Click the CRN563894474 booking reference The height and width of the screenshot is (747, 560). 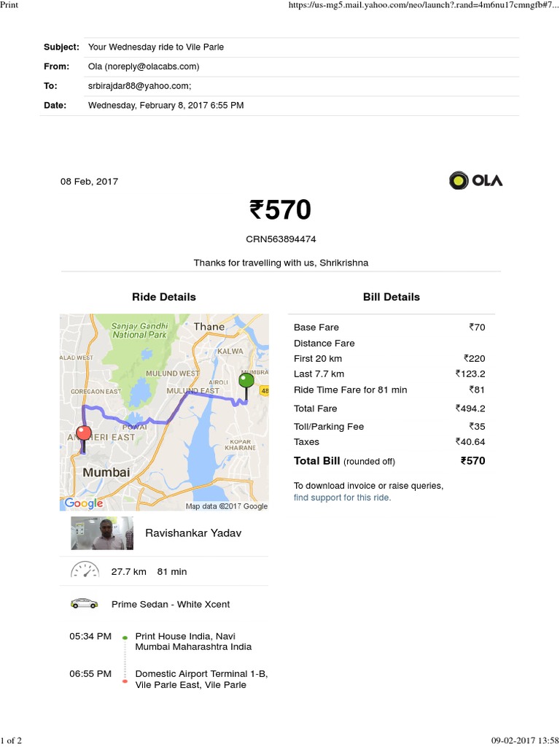pos(281,239)
